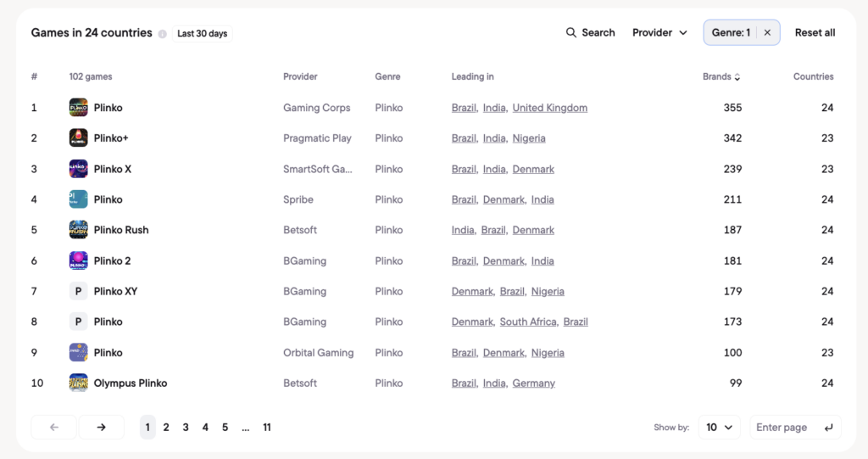Click the Countries column header
The width and height of the screenshot is (868, 459).
coord(813,76)
